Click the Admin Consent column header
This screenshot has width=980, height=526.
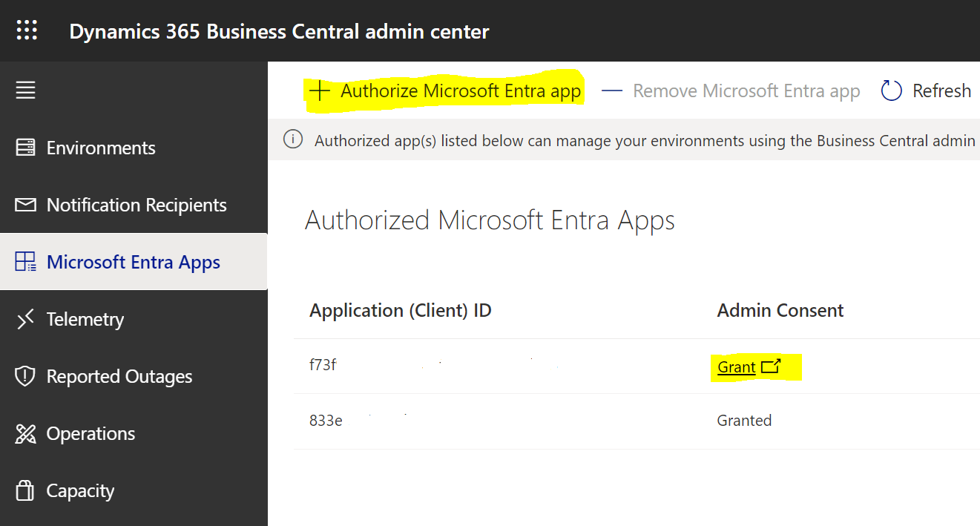780,310
